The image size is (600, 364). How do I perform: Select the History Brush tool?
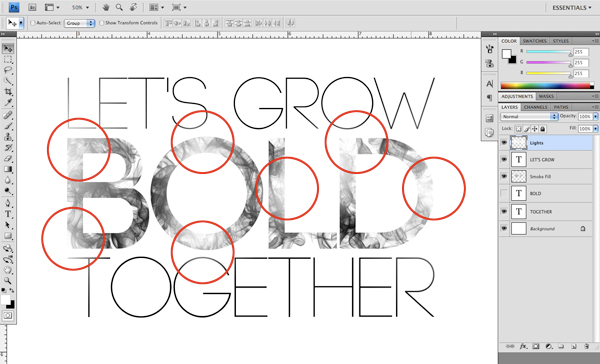8,148
